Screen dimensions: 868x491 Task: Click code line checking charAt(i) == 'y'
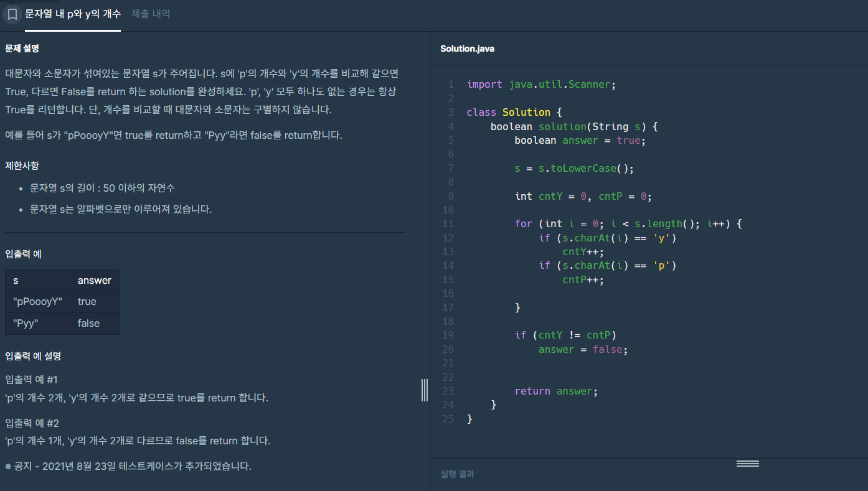[608, 238]
